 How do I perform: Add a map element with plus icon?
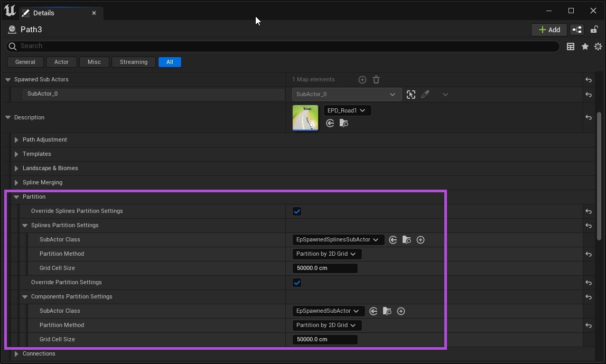point(362,80)
